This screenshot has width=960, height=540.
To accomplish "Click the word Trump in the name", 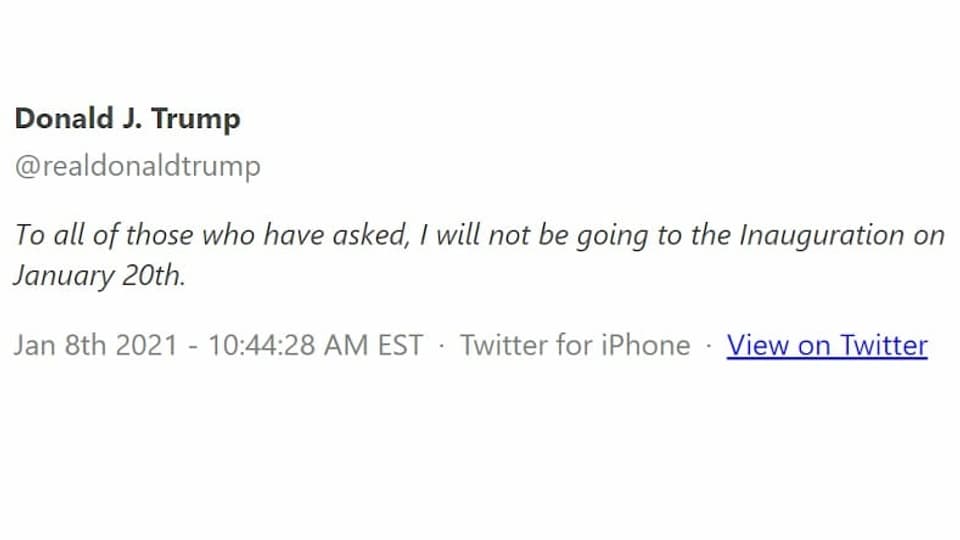I will (196, 119).
